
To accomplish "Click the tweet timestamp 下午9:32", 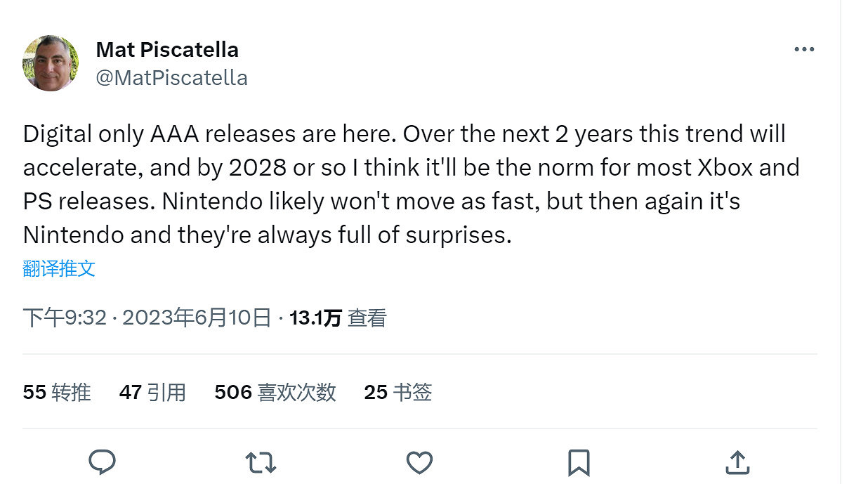I will click(x=64, y=318).
